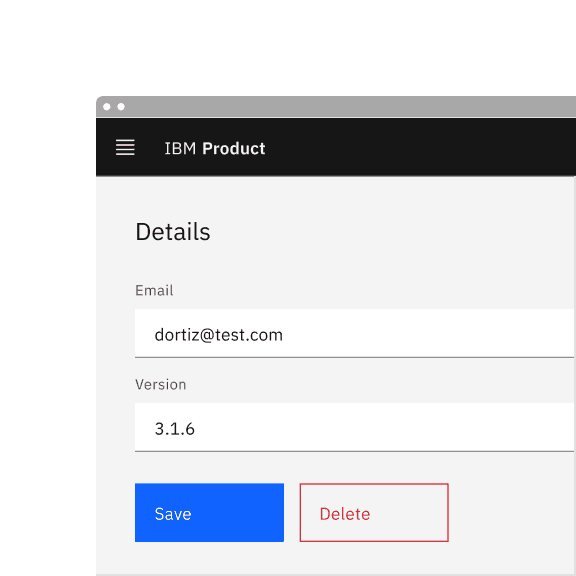Go to IBM Product home title
576x576 pixels.
[215, 148]
